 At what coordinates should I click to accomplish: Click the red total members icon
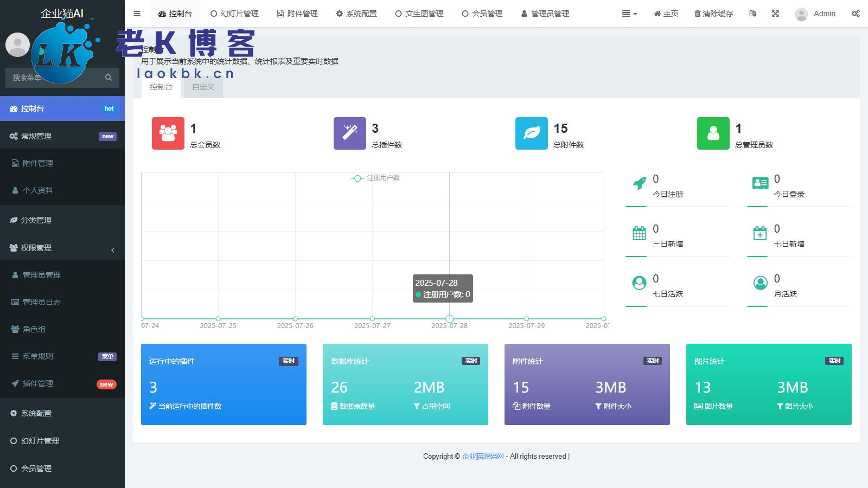(x=168, y=133)
